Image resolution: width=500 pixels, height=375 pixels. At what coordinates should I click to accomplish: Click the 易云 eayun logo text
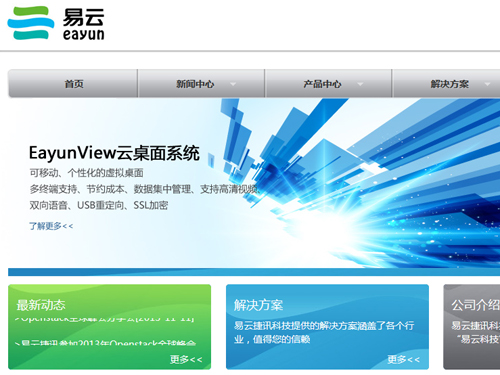[x=84, y=24]
